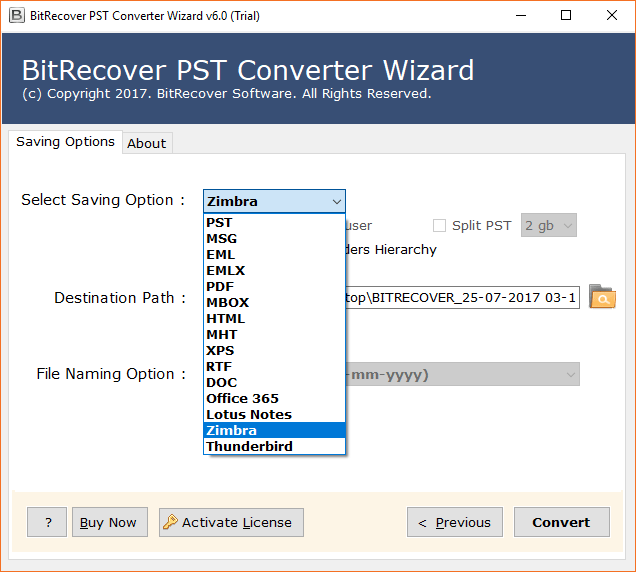Open the Saving Options tab

(x=65, y=142)
